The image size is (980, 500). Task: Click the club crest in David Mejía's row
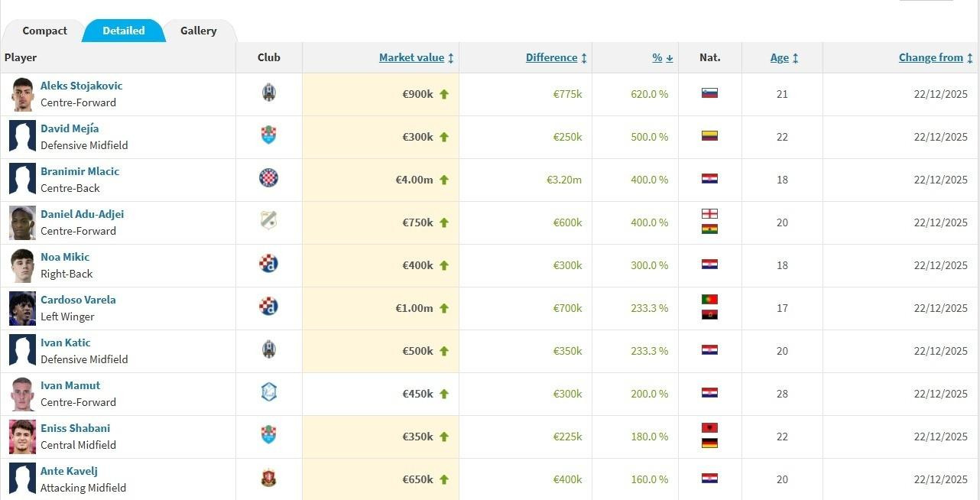(268, 136)
